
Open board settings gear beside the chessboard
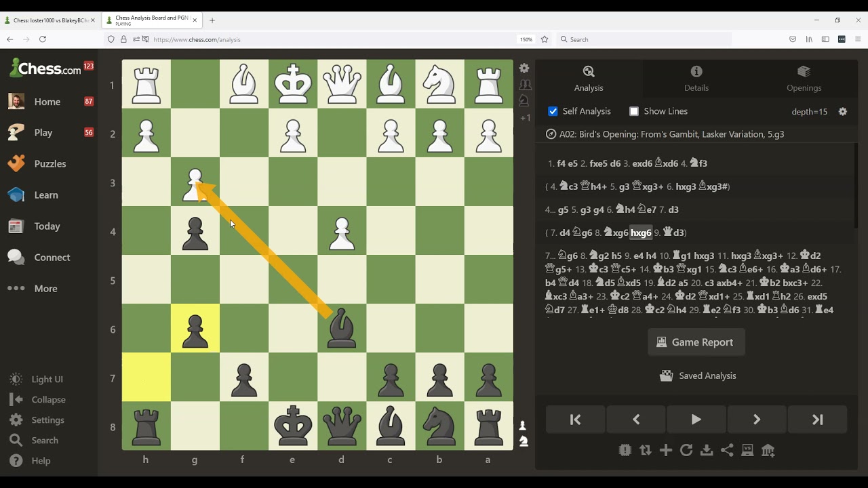pyautogui.click(x=524, y=68)
